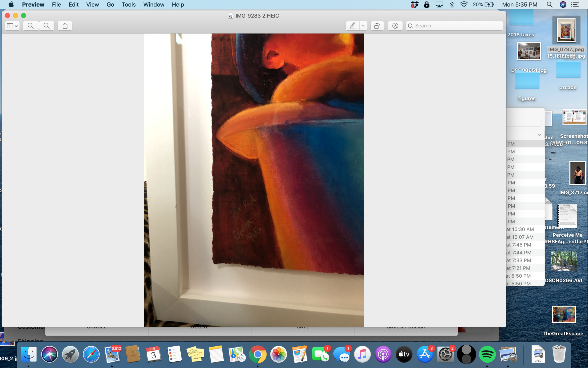This screenshot has height=368, width=588.
Task: Click the Mon 5:35 PM clock
Action: (520, 4)
